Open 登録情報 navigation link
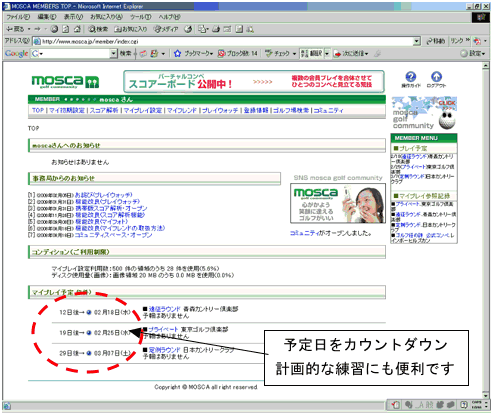The height and width of the screenshot is (415, 493). (x=256, y=110)
